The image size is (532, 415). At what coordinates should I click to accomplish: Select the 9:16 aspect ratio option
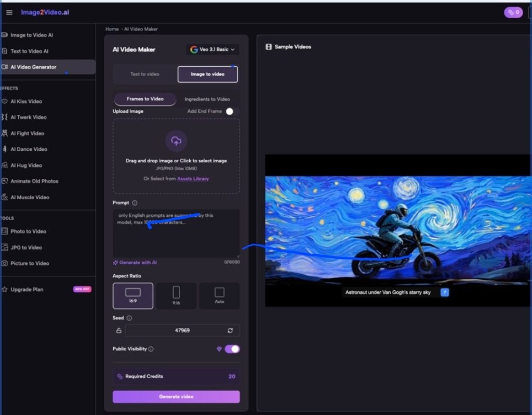point(176,295)
